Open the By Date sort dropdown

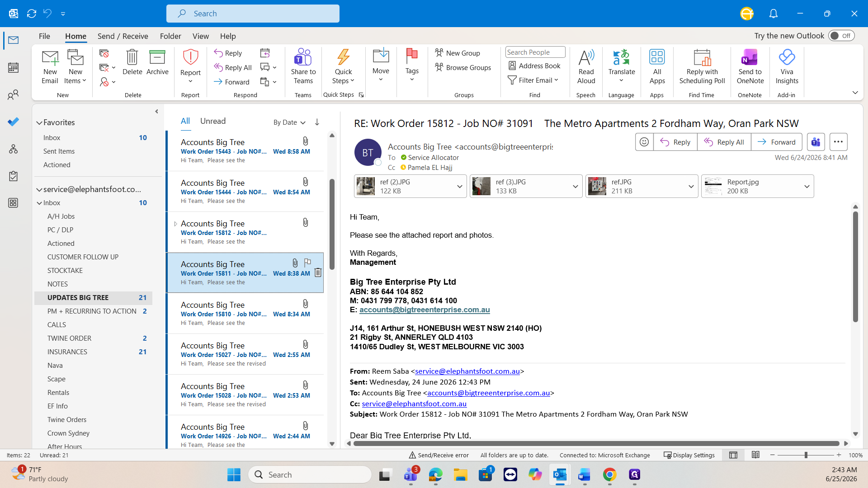(289, 122)
